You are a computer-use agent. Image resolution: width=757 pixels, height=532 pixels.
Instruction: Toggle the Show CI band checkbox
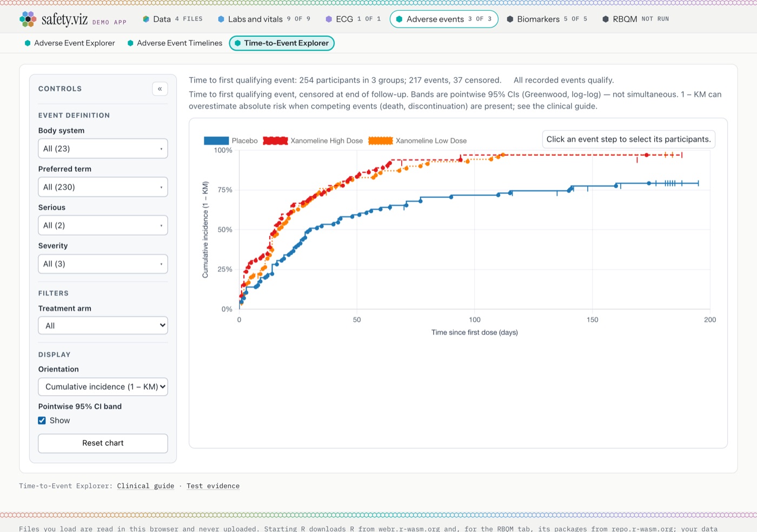pos(42,421)
